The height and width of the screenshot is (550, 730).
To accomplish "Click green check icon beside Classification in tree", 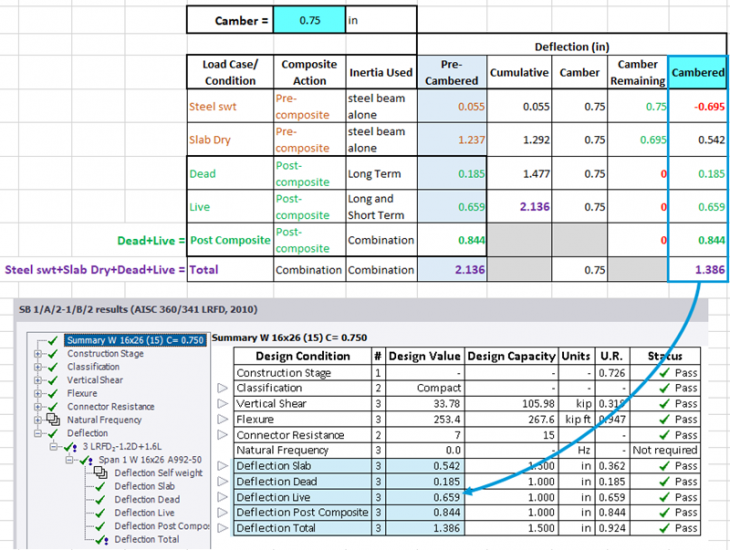I will (x=53, y=367).
